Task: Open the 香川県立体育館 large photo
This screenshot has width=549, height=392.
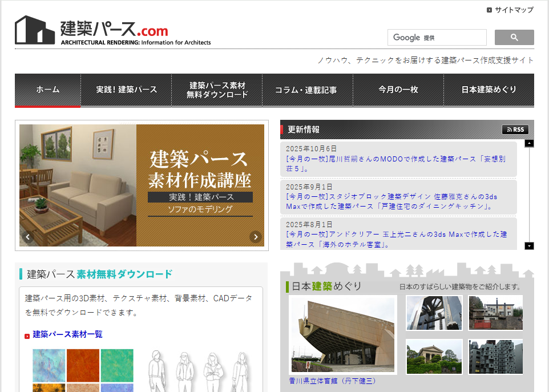Action: click(x=342, y=334)
